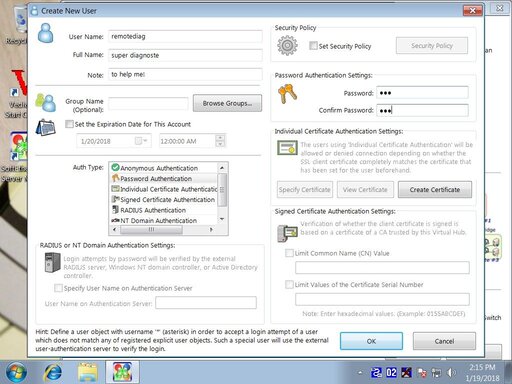Screen dimensions: 512x384
Task: Enable Set Security Policy checkbox
Action: pos(313,46)
